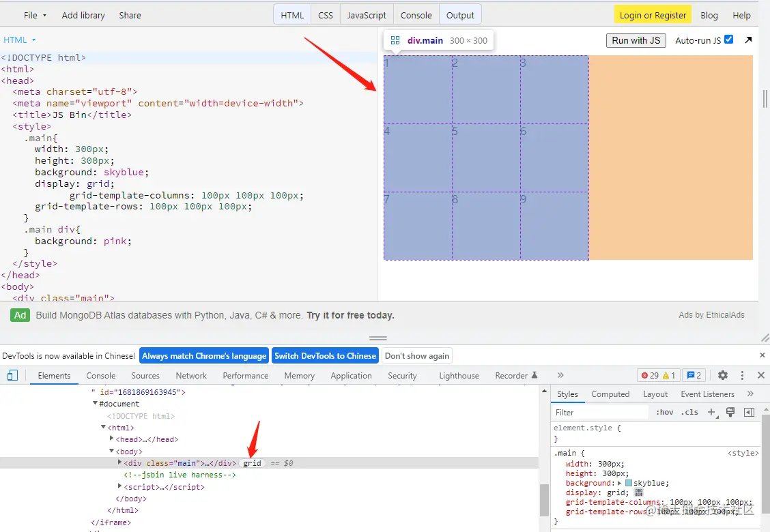Open the Event Listeners tab
The width and height of the screenshot is (770, 532).
[x=707, y=394]
